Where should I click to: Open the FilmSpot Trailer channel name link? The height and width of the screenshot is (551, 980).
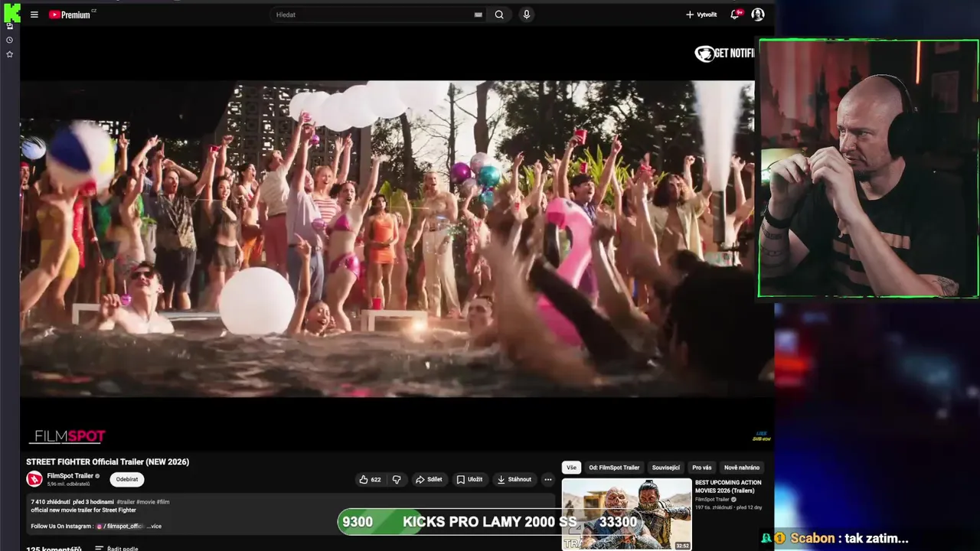pyautogui.click(x=70, y=476)
